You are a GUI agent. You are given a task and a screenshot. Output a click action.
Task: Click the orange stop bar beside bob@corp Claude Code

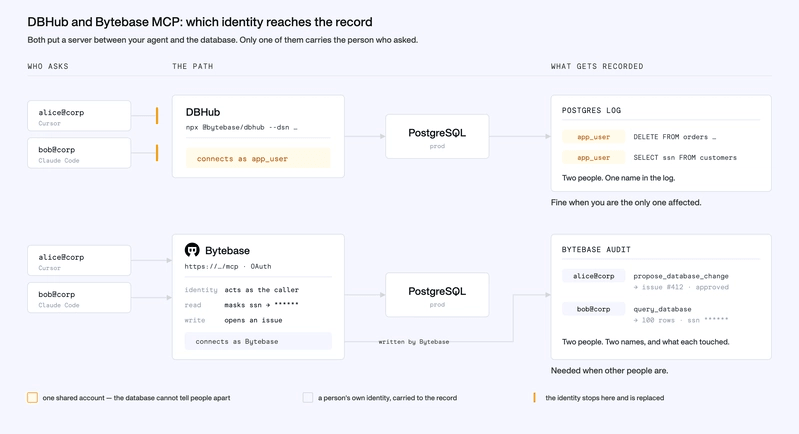point(157,153)
